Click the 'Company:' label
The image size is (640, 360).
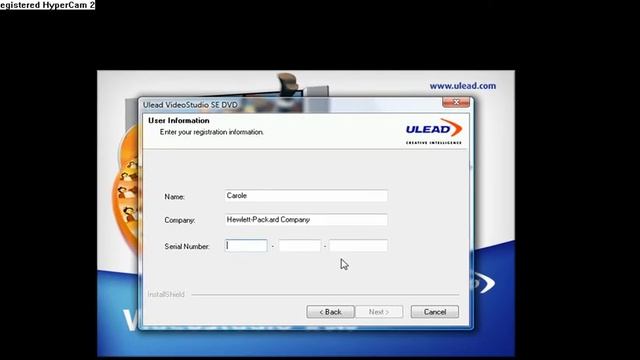tap(180, 220)
